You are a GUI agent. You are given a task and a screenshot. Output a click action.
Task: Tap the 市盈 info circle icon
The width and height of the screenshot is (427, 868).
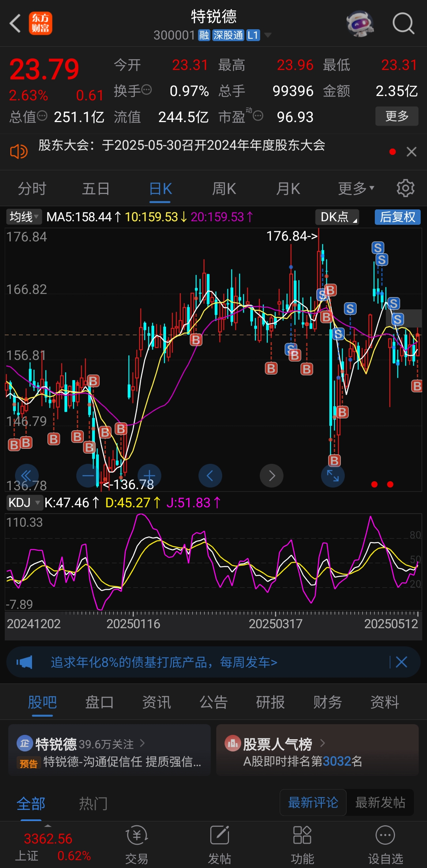click(258, 116)
